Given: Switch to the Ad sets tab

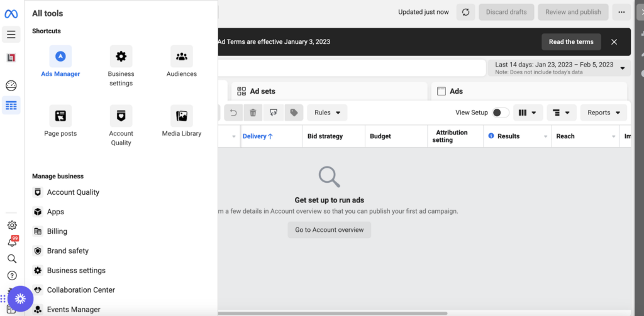Looking at the screenshot, I should (330, 91).
